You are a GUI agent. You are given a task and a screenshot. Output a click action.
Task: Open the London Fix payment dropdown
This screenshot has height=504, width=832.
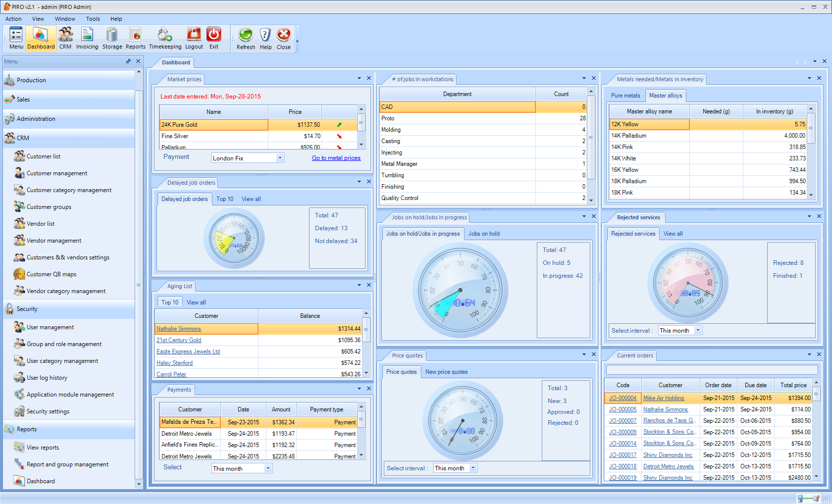pos(280,158)
